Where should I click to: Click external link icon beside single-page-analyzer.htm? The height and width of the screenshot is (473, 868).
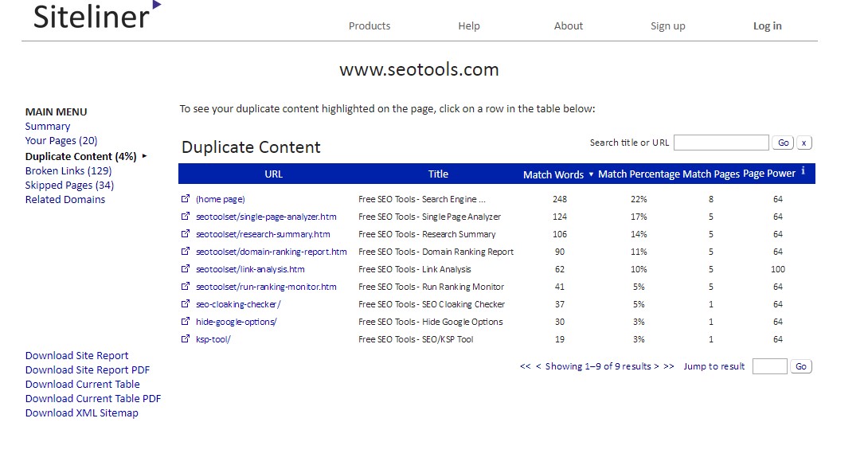(186, 217)
